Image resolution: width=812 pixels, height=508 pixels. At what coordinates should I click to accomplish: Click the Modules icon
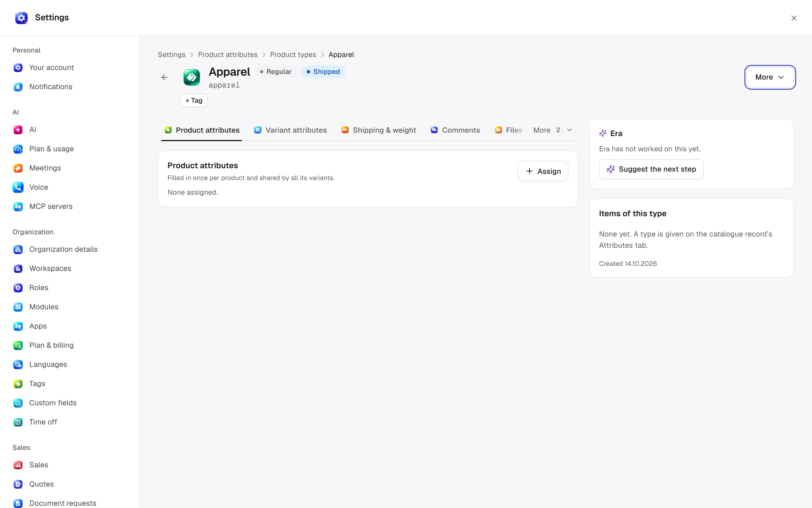(18, 307)
